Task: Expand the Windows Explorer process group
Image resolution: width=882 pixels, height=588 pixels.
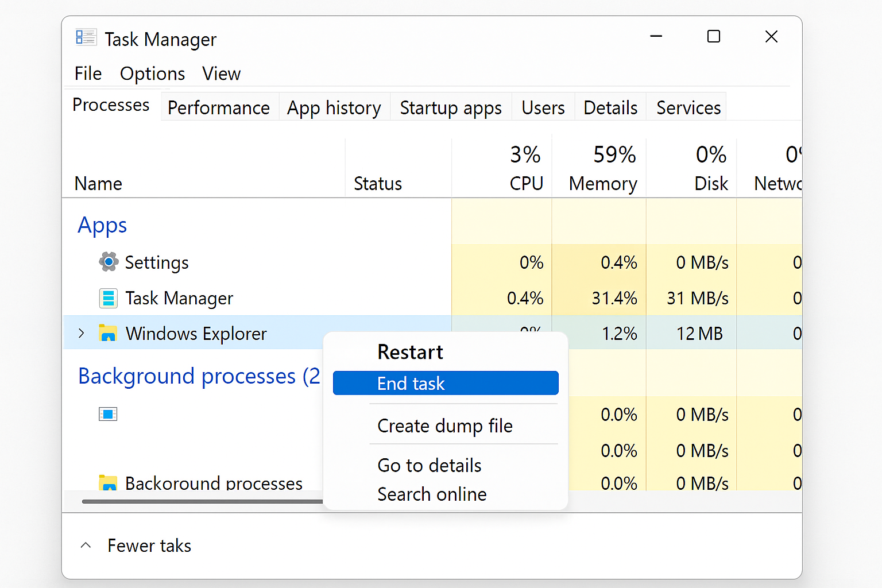Action: pyautogui.click(x=82, y=334)
